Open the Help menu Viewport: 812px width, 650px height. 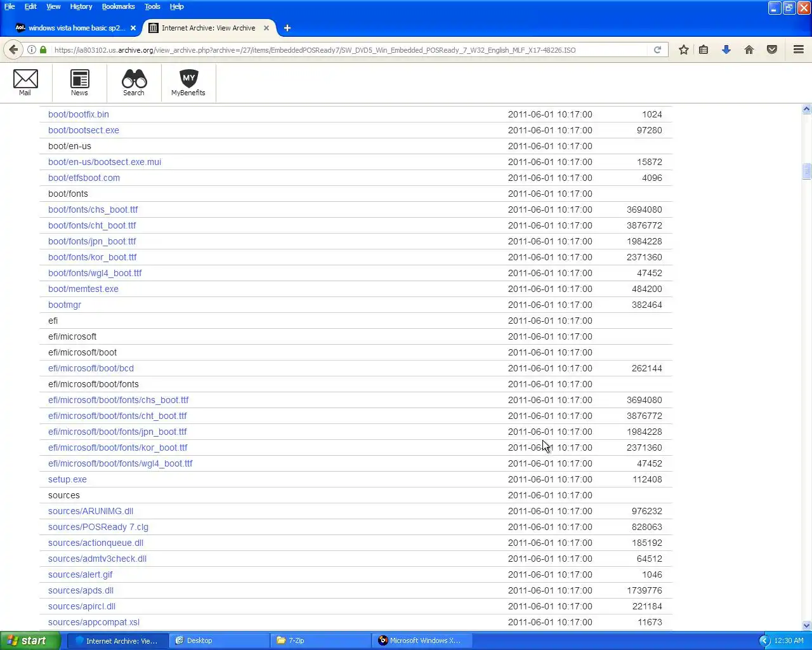[x=176, y=6]
